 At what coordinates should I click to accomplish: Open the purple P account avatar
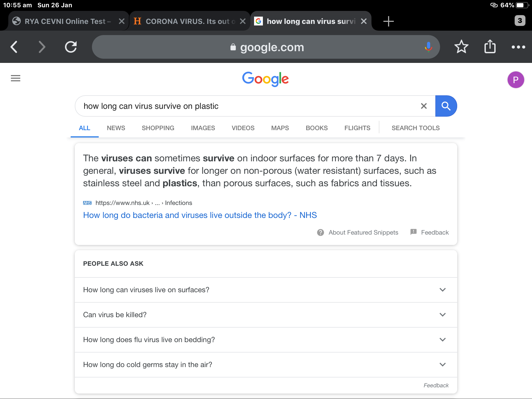point(516,80)
